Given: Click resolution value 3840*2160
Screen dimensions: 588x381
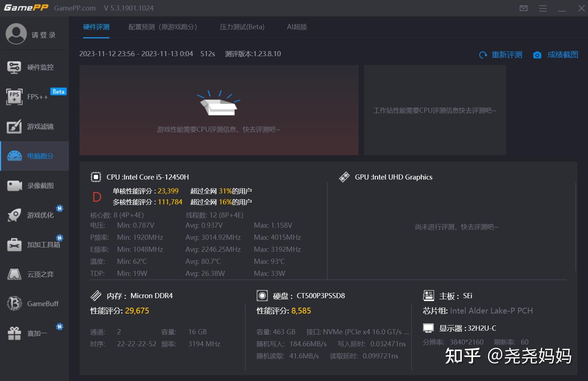Looking at the screenshot, I should click(x=467, y=342).
